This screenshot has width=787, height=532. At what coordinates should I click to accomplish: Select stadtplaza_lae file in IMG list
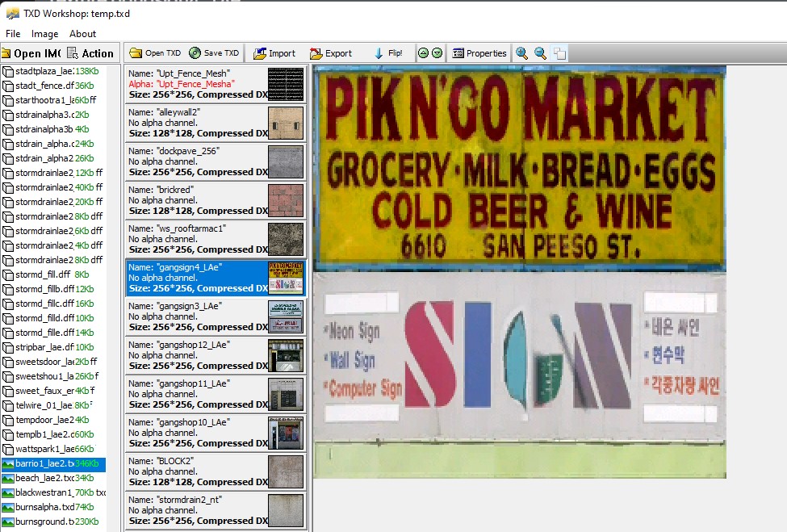[53, 71]
